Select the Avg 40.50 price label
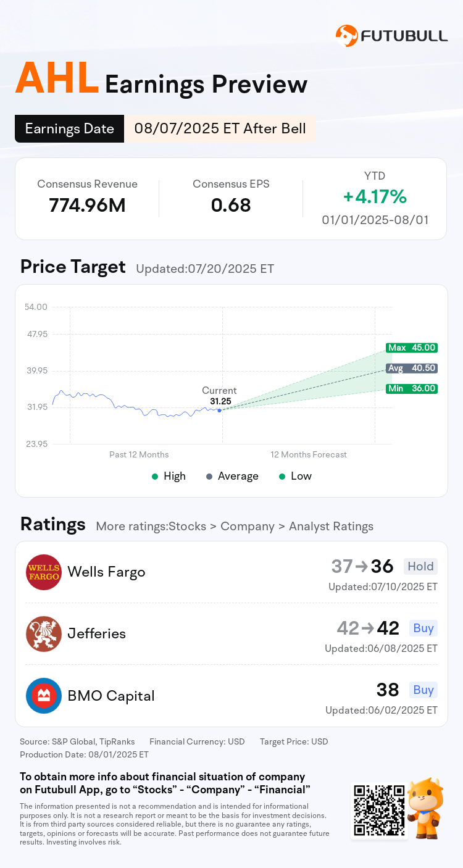The image size is (463, 868). [412, 368]
